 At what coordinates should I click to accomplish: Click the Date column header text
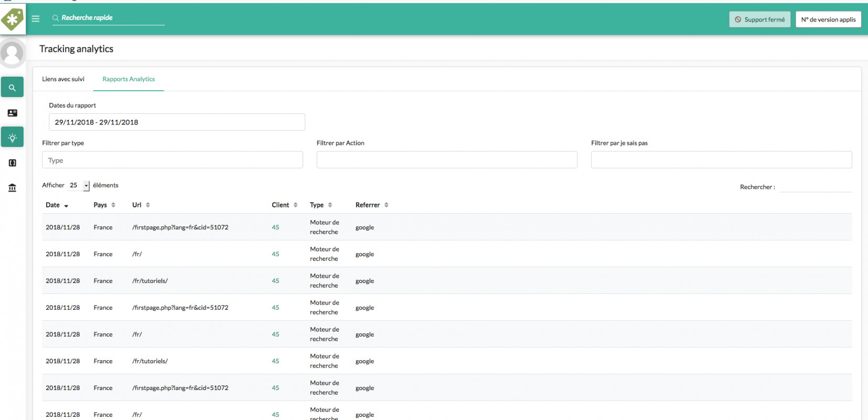pos(52,205)
